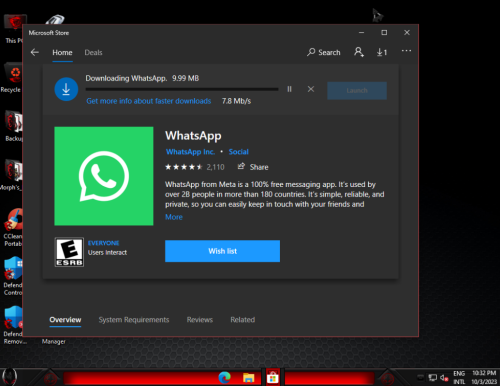The width and height of the screenshot is (500, 386).
Task: Open the Start button on the taskbar
Action: click(x=9, y=377)
